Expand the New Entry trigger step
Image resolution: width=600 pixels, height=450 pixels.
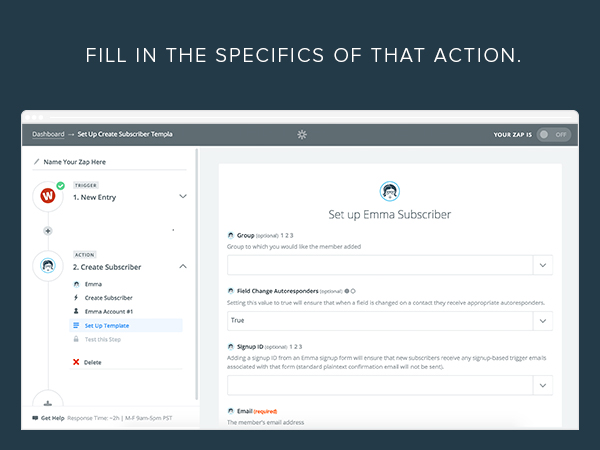tap(183, 196)
